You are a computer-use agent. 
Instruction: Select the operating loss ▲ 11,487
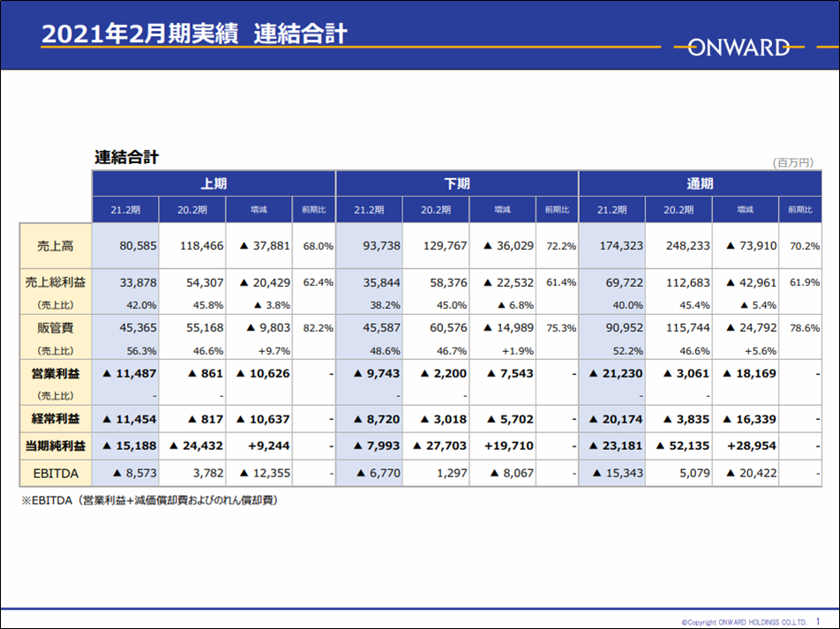129,373
